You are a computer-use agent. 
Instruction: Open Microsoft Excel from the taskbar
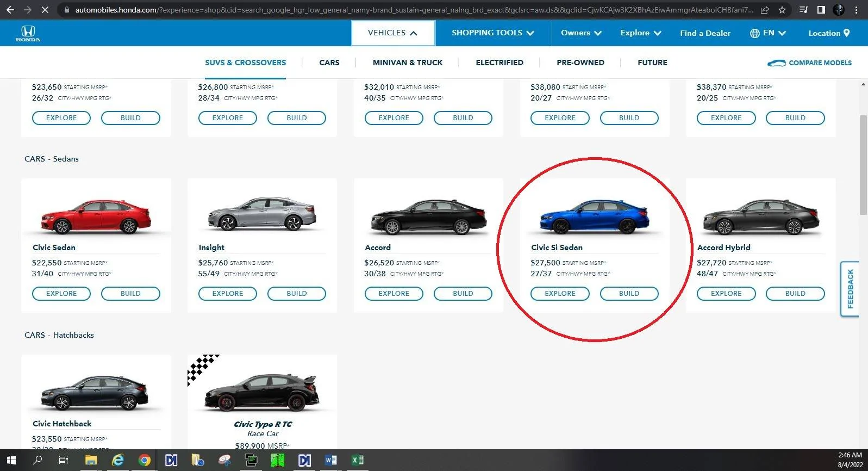pyautogui.click(x=357, y=460)
